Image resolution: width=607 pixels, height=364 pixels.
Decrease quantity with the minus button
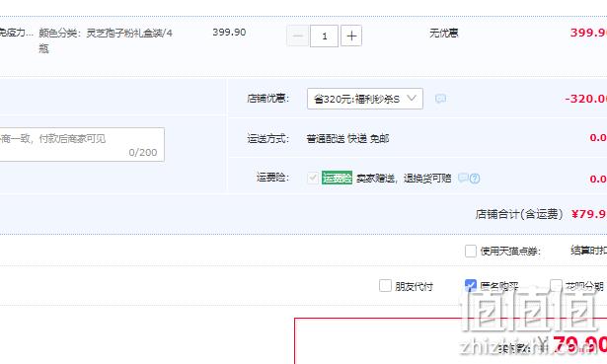coord(297,36)
